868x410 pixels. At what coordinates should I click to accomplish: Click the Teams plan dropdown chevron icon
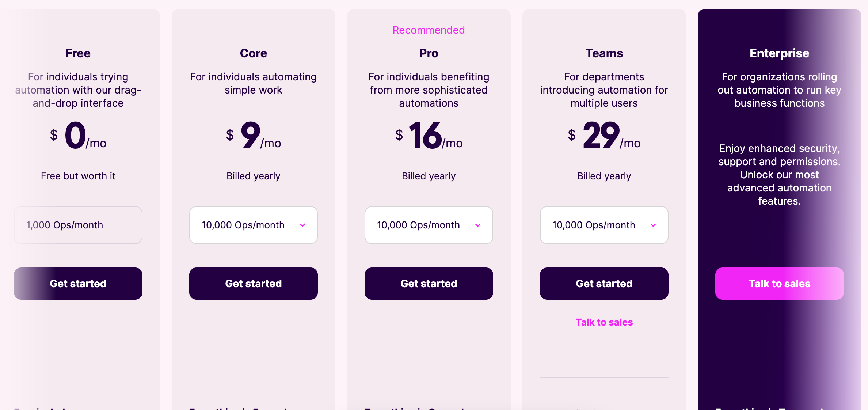click(x=653, y=225)
